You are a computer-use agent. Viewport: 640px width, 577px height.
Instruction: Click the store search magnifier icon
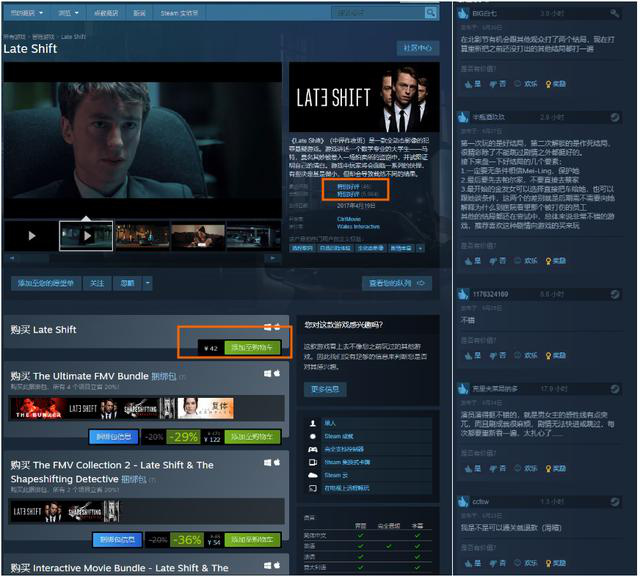pyautogui.click(x=431, y=13)
